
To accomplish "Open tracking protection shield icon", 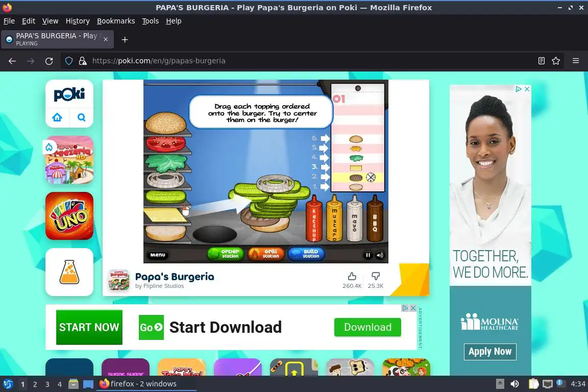I will (x=68, y=61).
